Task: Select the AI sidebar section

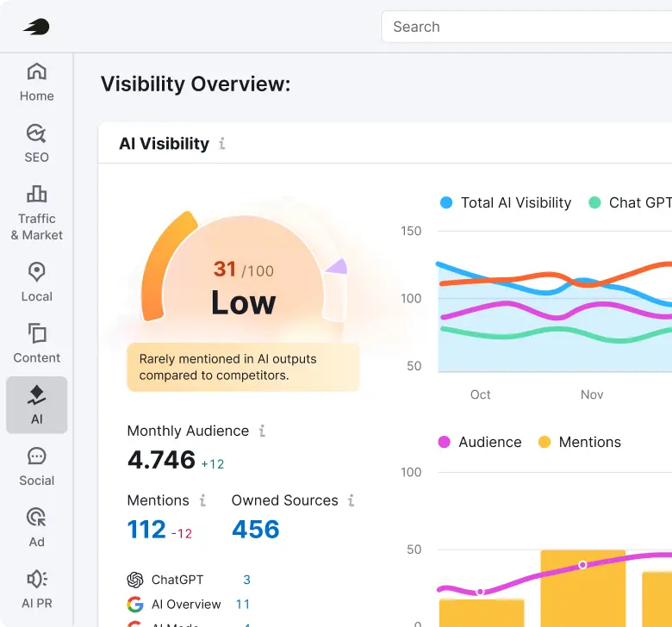Action: click(x=36, y=405)
